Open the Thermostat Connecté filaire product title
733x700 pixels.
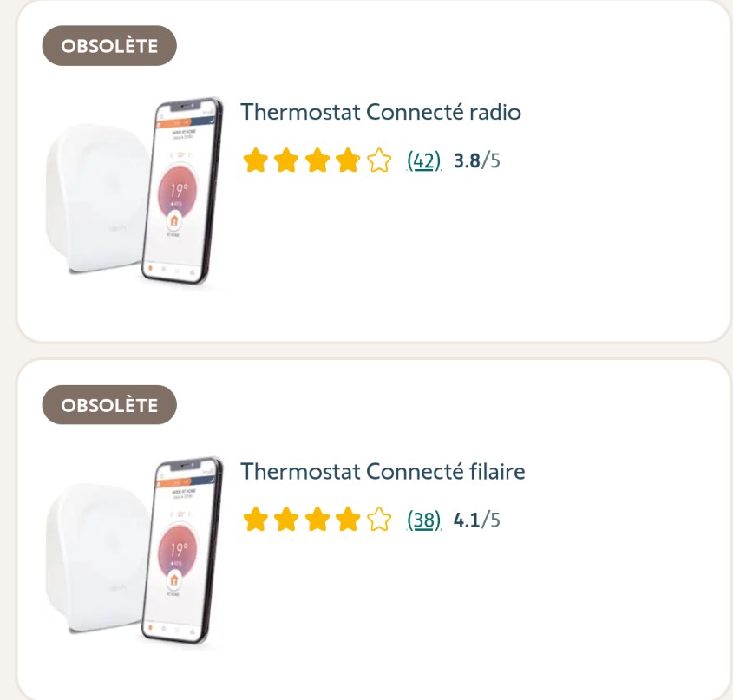pos(383,472)
